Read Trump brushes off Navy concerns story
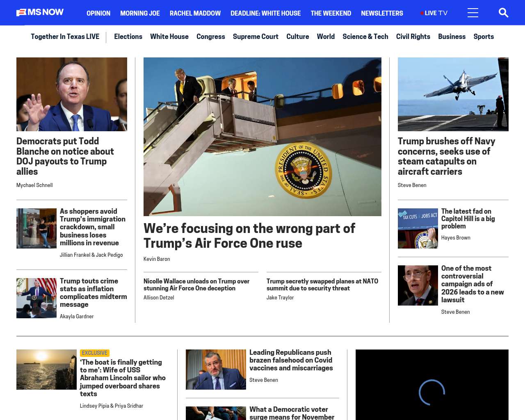The image size is (525, 420). click(446, 156)
